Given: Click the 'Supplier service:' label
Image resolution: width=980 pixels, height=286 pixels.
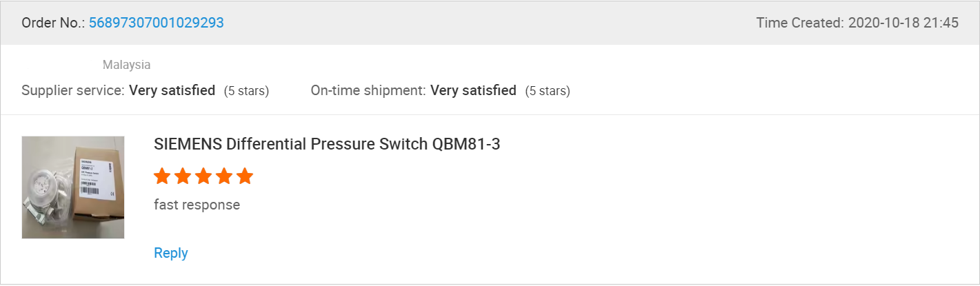Looking at the screenshot, I should tap(73, 90).
